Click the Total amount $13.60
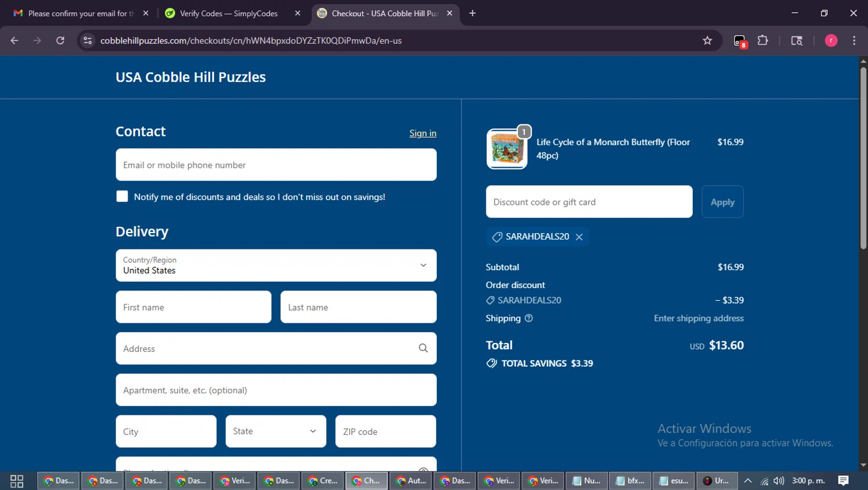 coord(726,345)
